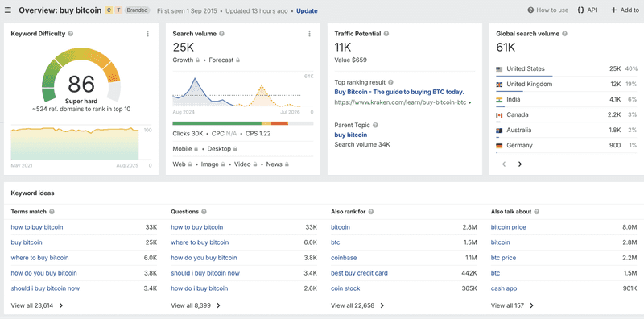Screen dimensions: 644x319
Task: Click the Top ranking result help icon
Action: (x=390, y=82)
